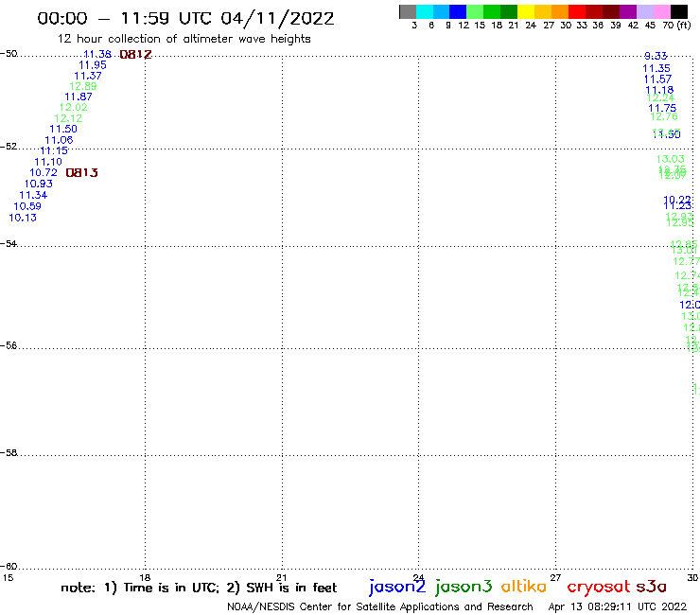Click the title date 04/11/2022
The height and width of the screenshot is (615, 700).
[277, 18]
